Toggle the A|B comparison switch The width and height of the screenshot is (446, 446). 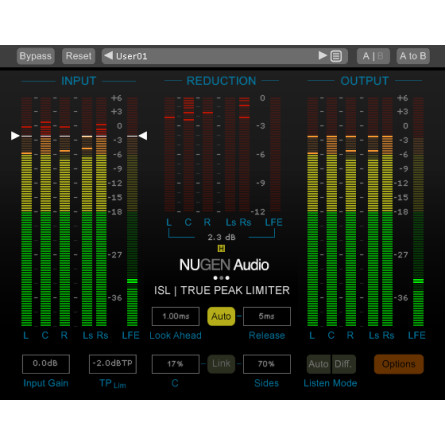[x=373, y=56]
